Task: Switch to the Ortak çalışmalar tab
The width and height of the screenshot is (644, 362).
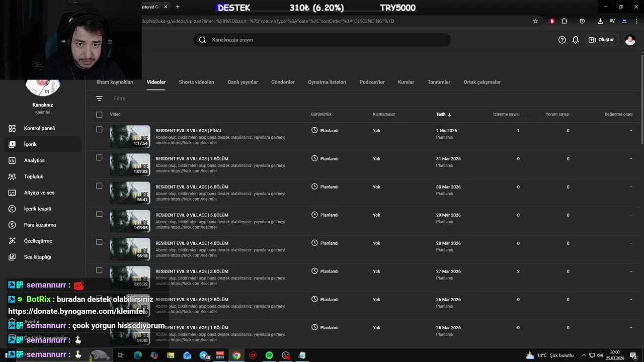Action: tap(482, 82)
